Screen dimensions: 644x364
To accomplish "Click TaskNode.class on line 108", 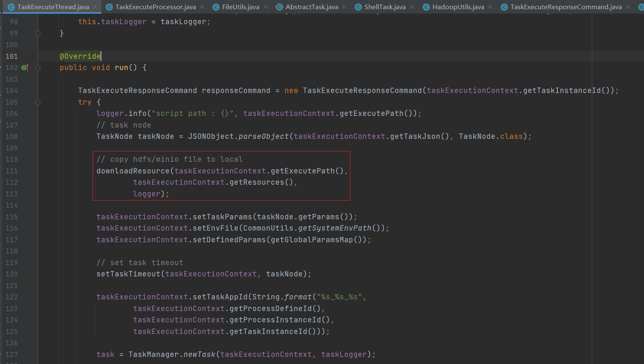I will 491,136.
